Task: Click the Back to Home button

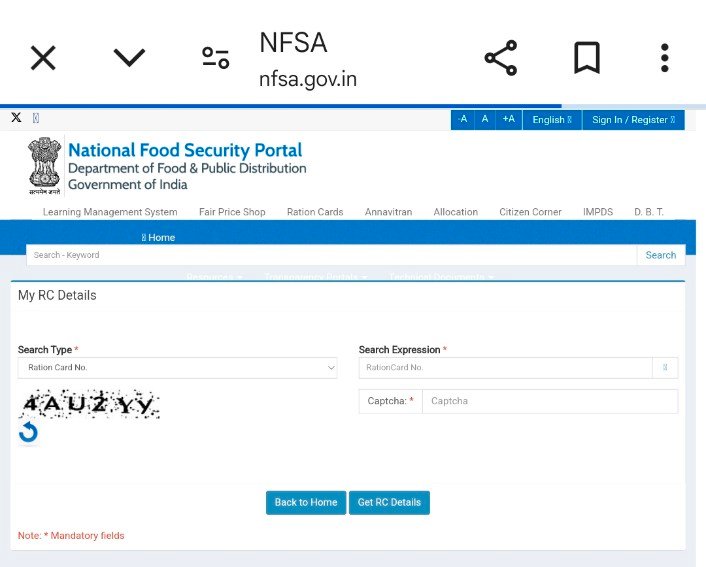Action: (x=306, y=503)
